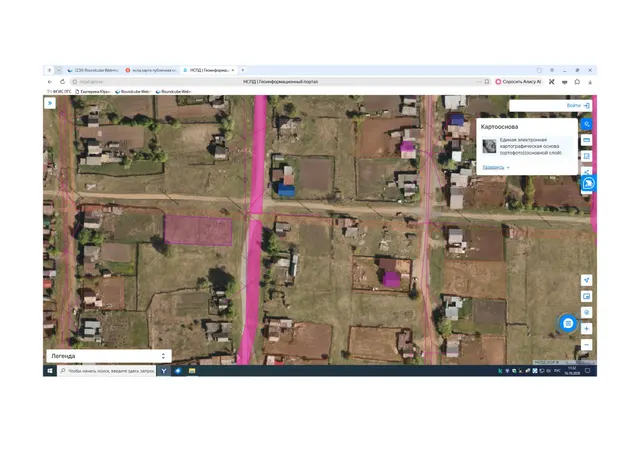Click the Войти login button

[578, 105]
